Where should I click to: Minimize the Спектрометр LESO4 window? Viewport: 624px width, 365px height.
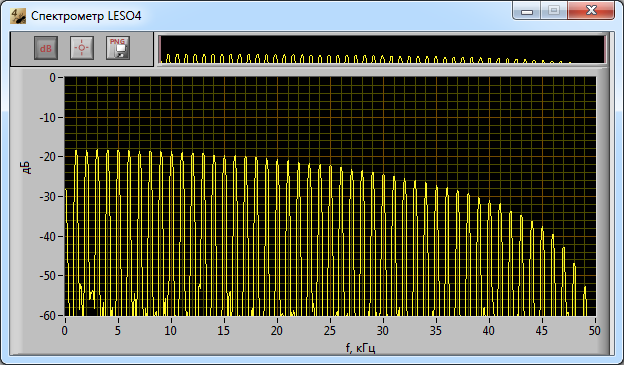click(x=526, y=10)
